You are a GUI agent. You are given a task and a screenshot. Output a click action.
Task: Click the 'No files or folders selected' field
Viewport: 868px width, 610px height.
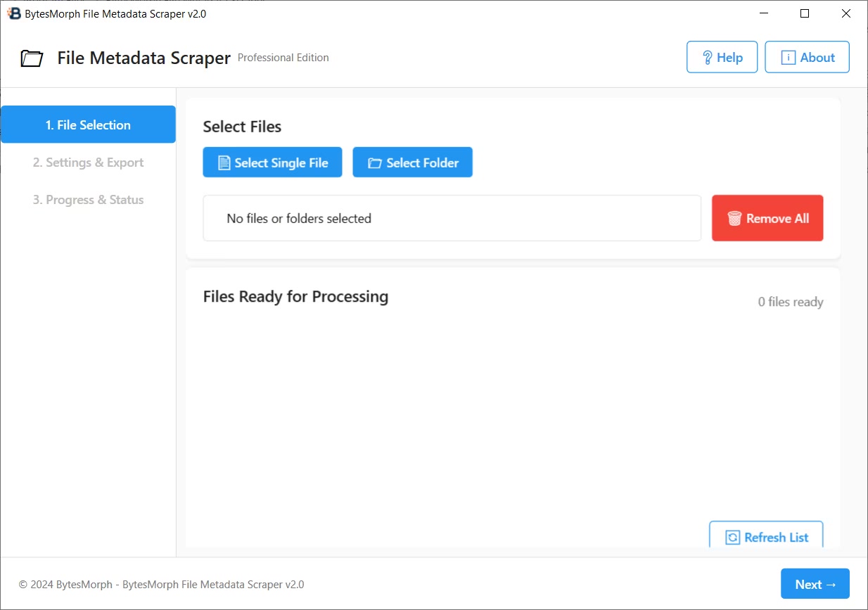pos(452,219)
